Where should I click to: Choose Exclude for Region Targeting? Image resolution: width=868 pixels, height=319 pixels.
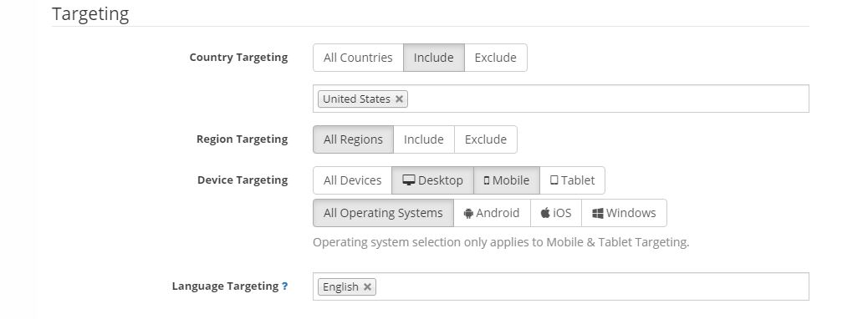pyautogui.click(x=486, y=139)
